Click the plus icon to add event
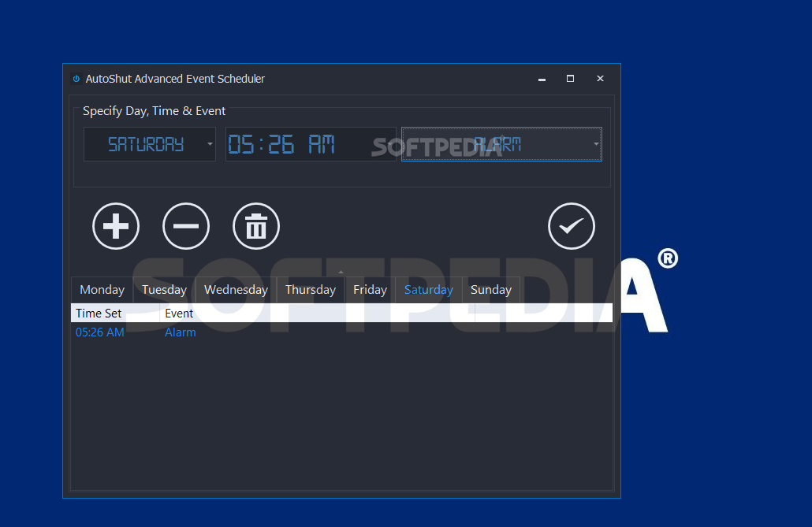Viewport: 812px width, 527px height. 115,226
